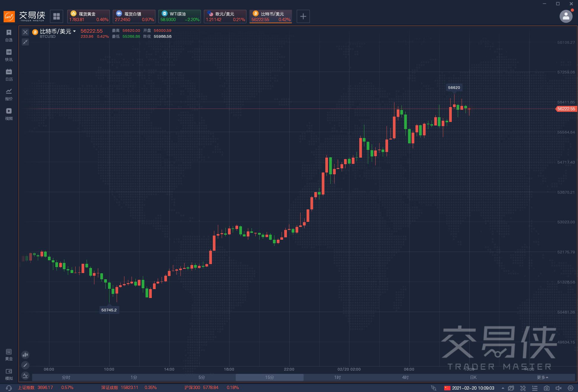Click the China flag timezone icon
578x392 pixels.
[x=447, y=388]
